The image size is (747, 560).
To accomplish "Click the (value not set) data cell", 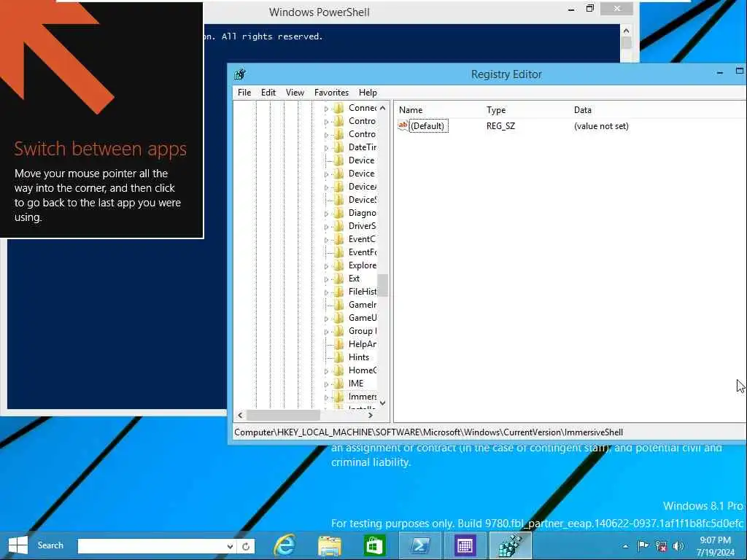I will pos(601,126).
